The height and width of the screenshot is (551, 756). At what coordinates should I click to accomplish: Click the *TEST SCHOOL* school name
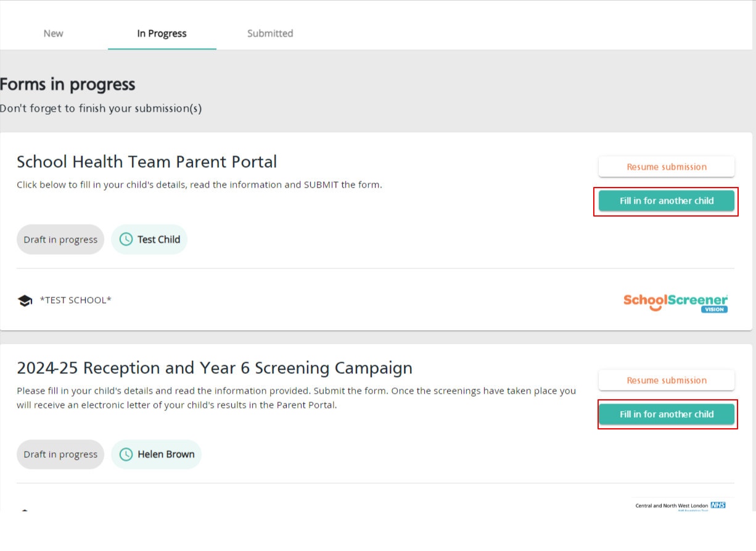[75, 300]
